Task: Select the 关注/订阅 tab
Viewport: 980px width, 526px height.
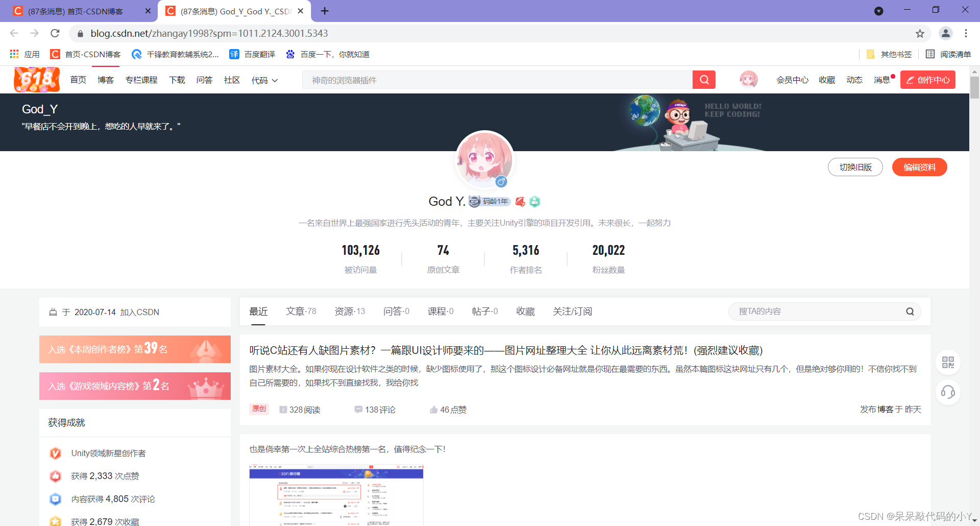Action: (572, 312)
